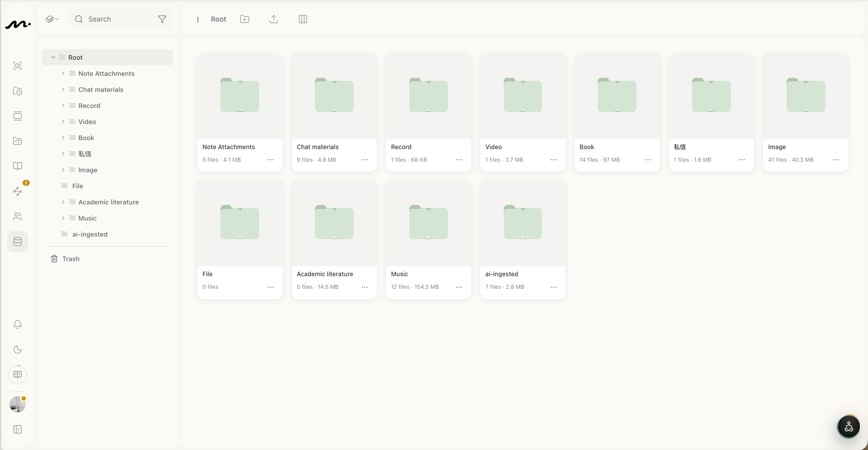Open the AI assistant floating button
868x450 pixels.
849,427
